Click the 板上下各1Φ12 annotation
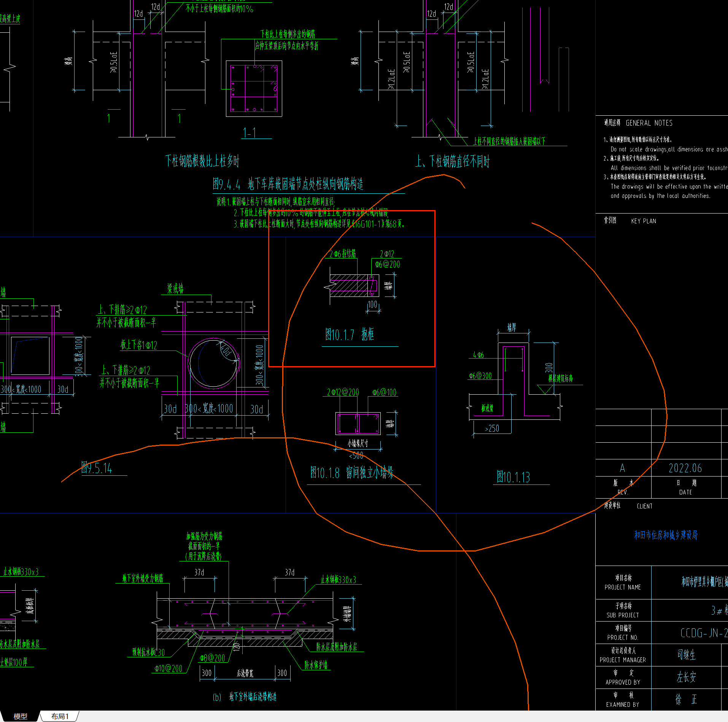 (x=139, y=345)
